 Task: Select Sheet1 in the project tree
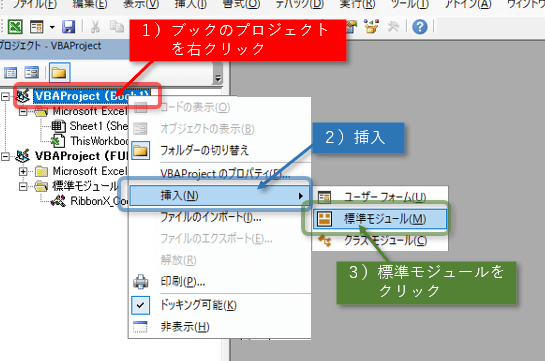click(99, 126)
